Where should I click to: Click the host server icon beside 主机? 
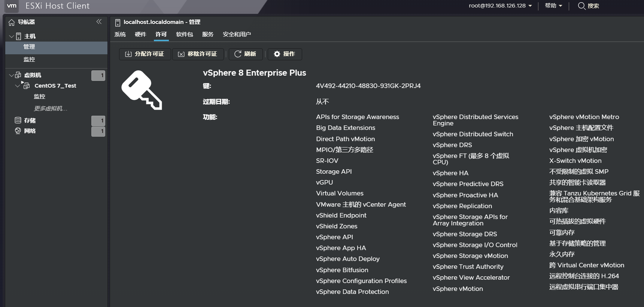tap(18, 36)
